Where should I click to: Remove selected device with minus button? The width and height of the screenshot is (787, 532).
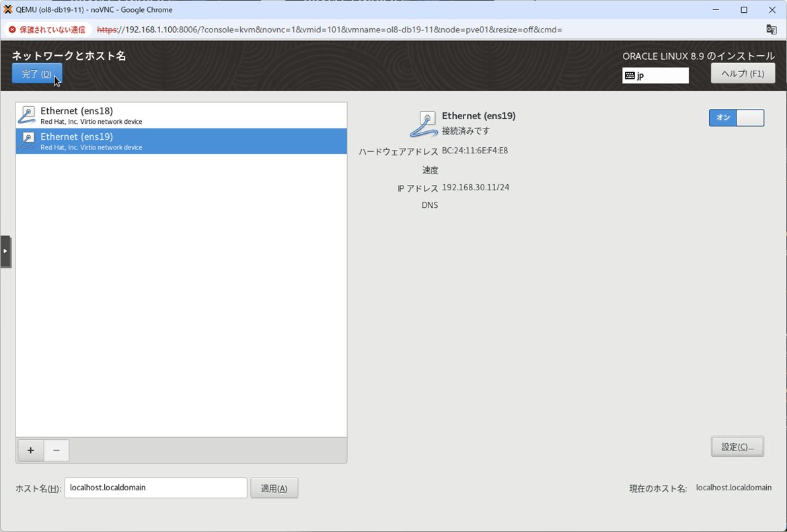tap(57, 450)
